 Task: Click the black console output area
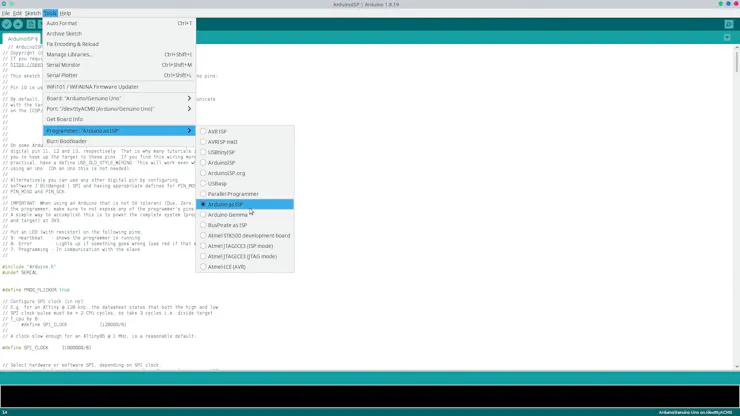370,396
